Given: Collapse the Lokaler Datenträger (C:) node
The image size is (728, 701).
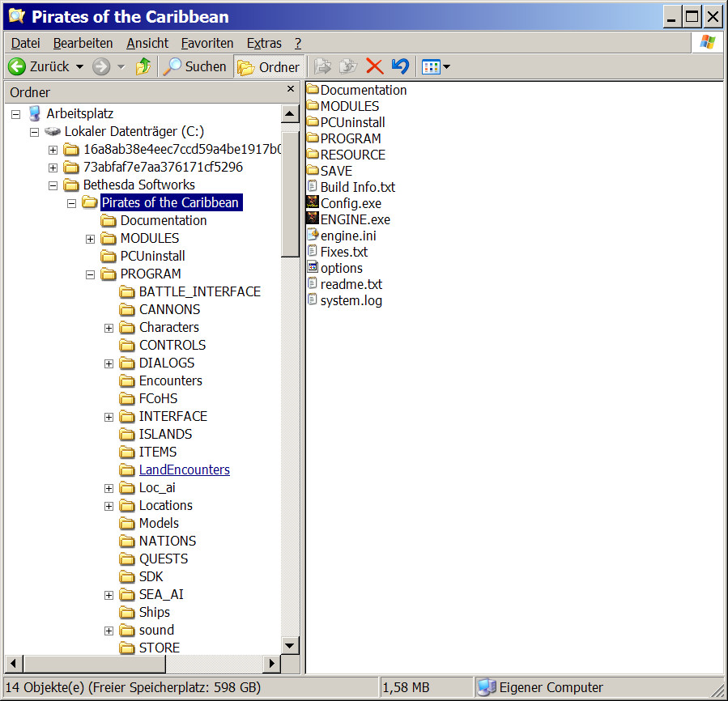Looking at the screenshot, I should tap(34, 132).
